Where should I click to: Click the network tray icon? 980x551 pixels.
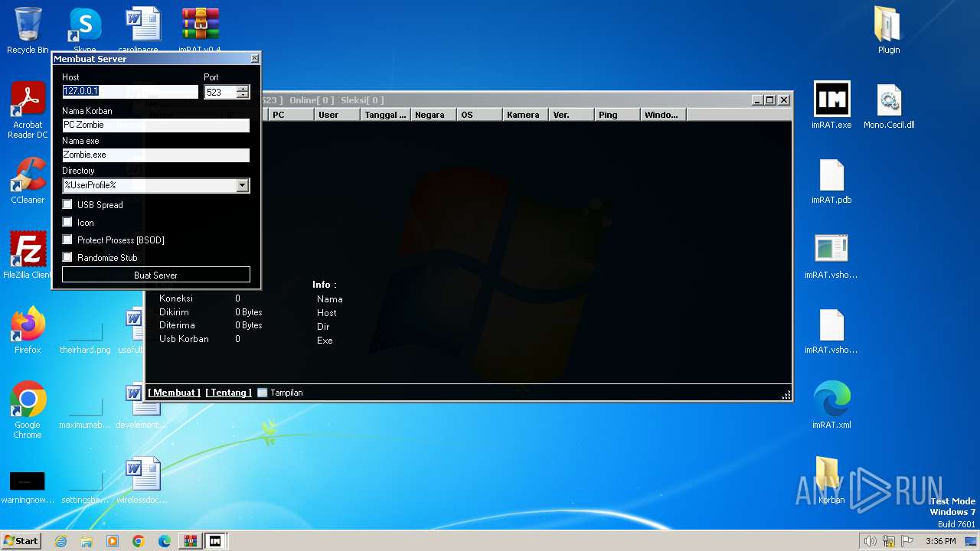coord(889,541)
